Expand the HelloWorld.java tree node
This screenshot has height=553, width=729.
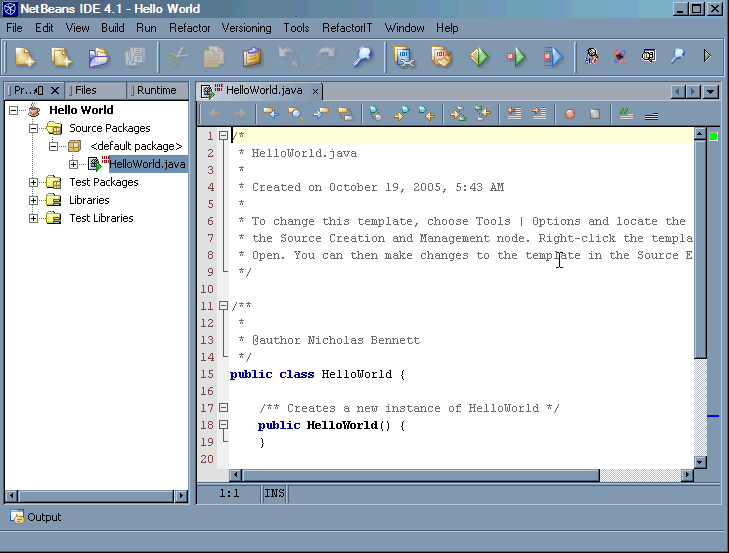[x=73, y=164]
